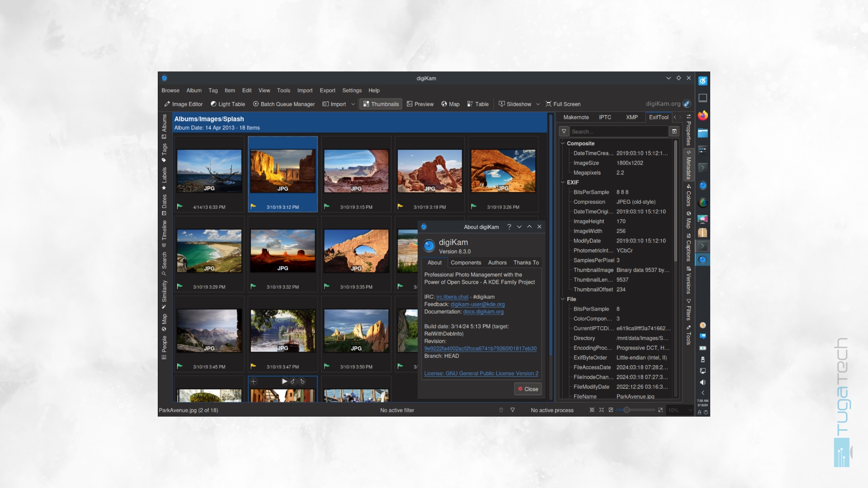
Task: Open Import toolbar dropdown arrow
Action: pos(353,104)
